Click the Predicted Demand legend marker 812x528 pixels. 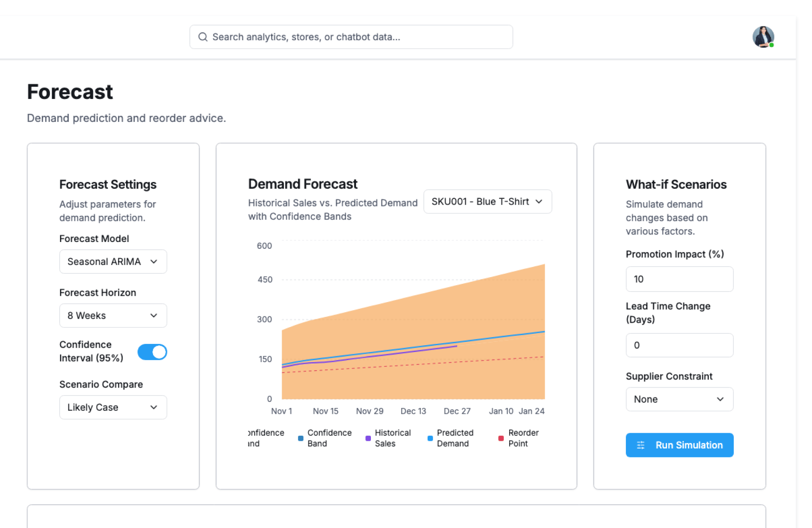430,438
